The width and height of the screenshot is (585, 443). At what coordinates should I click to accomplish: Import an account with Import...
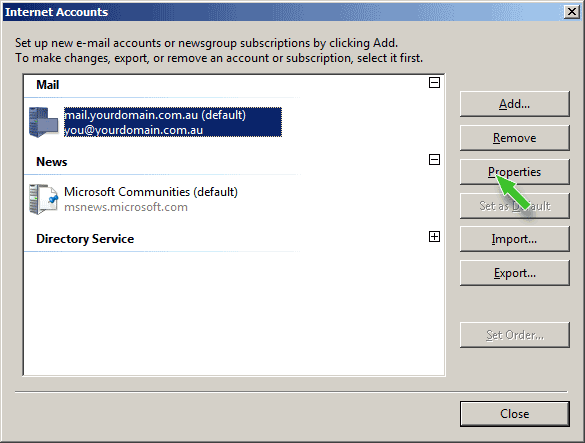(514, 239)
